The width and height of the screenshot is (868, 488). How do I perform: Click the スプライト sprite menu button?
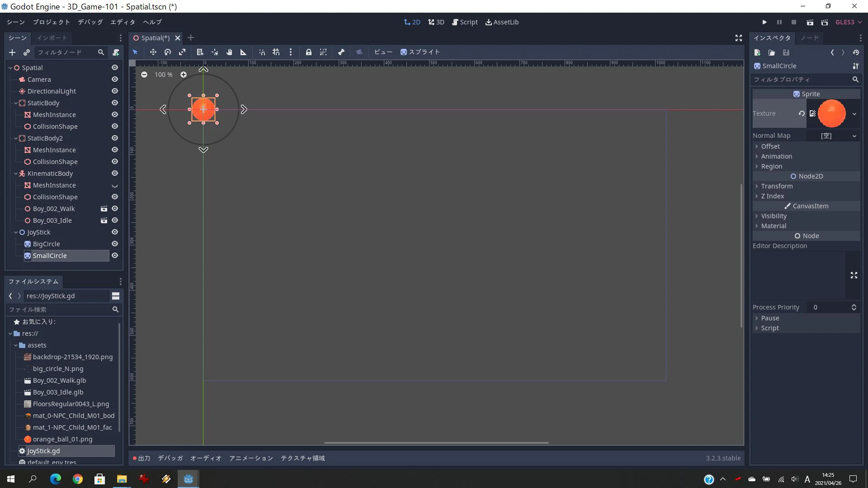420,52
